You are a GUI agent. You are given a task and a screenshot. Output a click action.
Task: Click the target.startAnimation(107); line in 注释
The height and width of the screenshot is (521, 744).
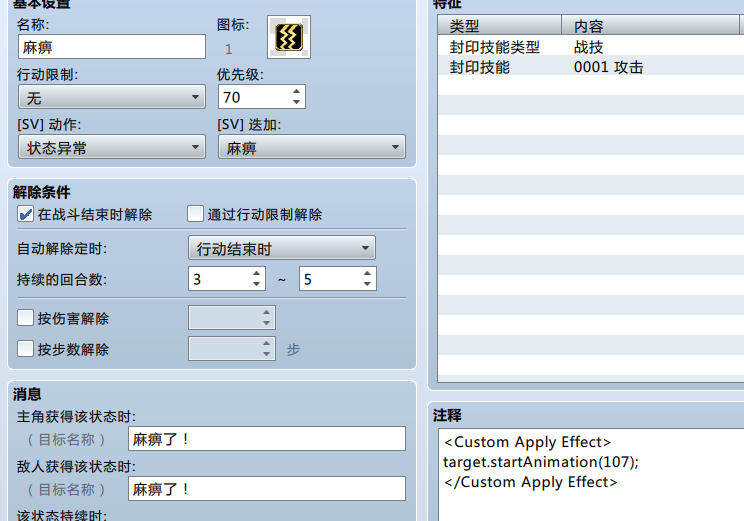coord(541,462)
